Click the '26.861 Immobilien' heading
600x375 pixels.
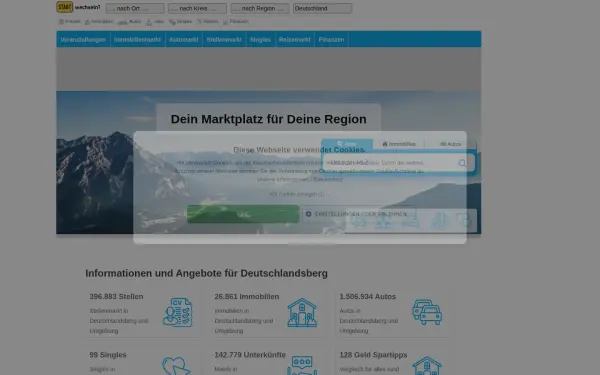(247, 297)
